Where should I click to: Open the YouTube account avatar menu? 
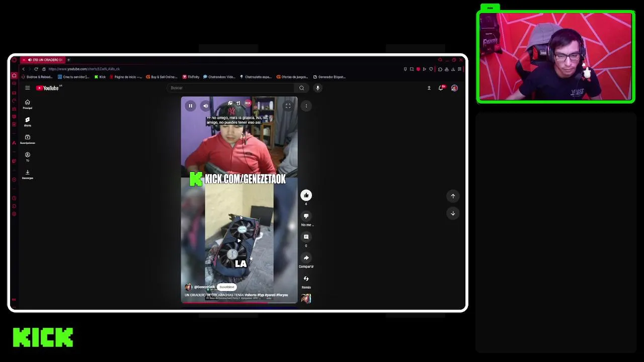click(454, 88)
